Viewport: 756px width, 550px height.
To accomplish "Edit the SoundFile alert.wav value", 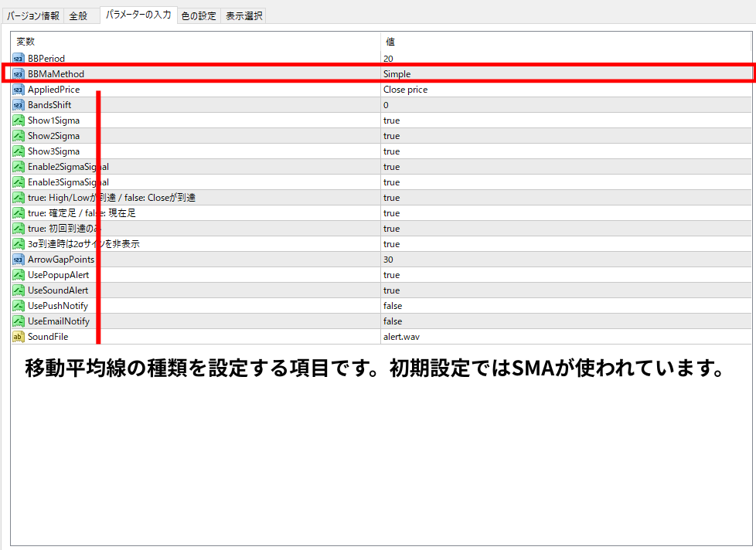I will pos(401,337).
